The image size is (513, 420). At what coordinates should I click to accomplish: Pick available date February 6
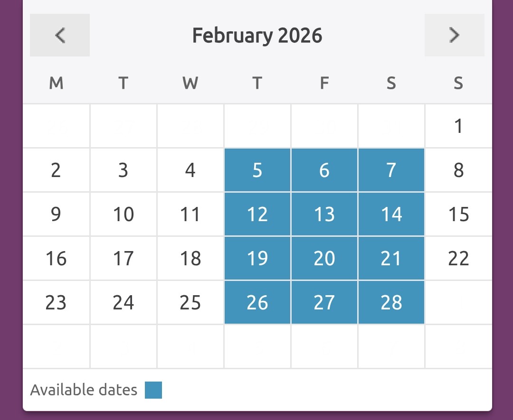[324, 170]
